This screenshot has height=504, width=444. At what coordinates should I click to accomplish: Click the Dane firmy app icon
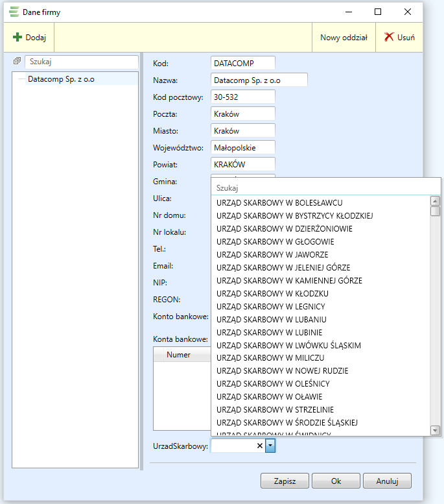coord(14,12)
